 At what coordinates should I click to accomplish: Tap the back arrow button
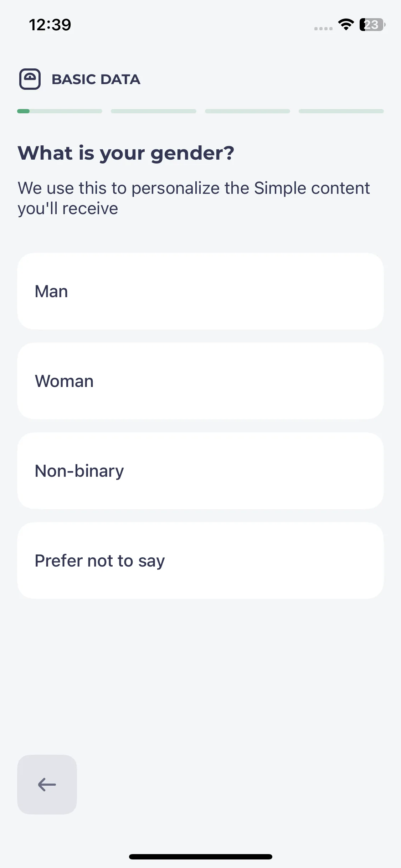(47, 784)
